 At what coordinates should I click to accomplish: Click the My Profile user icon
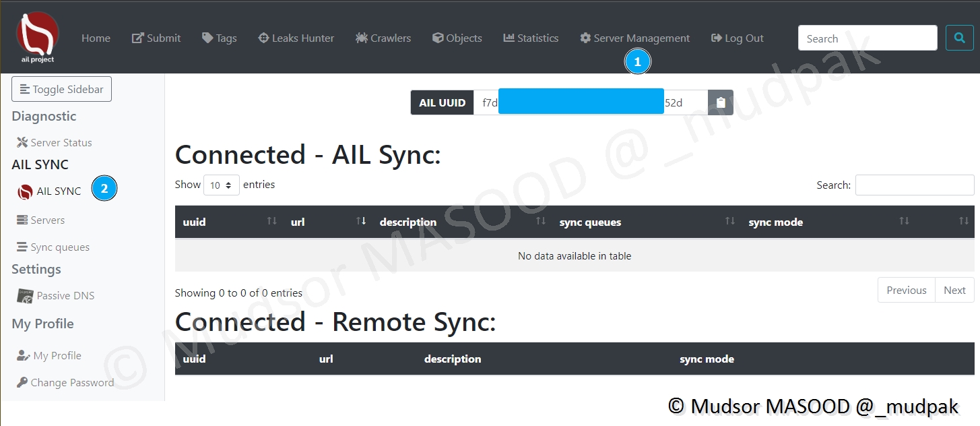click(x=24, y=356)
